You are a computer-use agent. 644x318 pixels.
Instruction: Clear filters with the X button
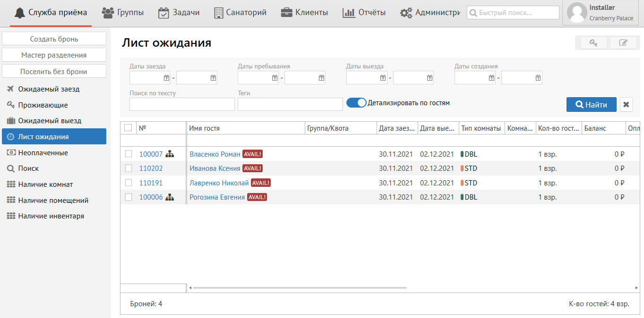[x=626, y=105]
